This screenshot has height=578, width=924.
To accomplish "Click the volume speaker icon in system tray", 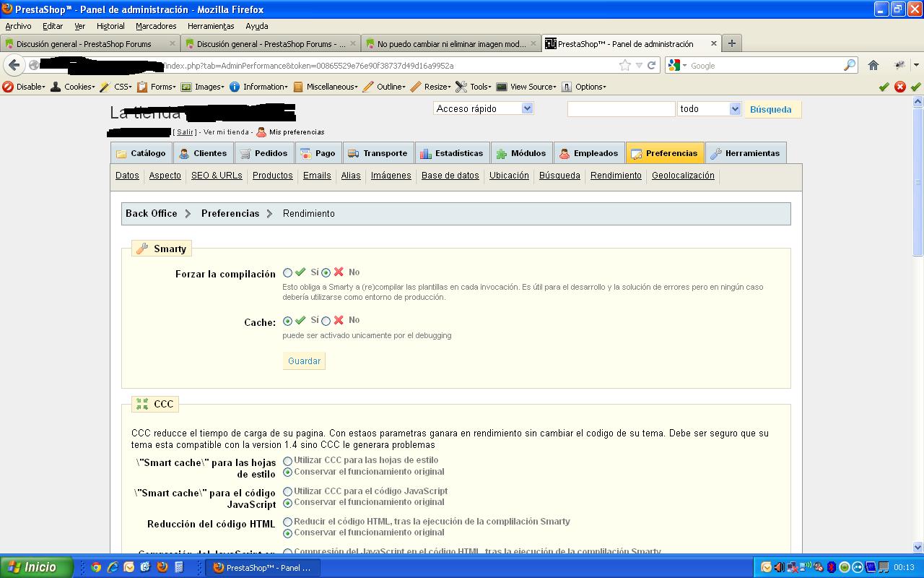I will coord(779,567).
